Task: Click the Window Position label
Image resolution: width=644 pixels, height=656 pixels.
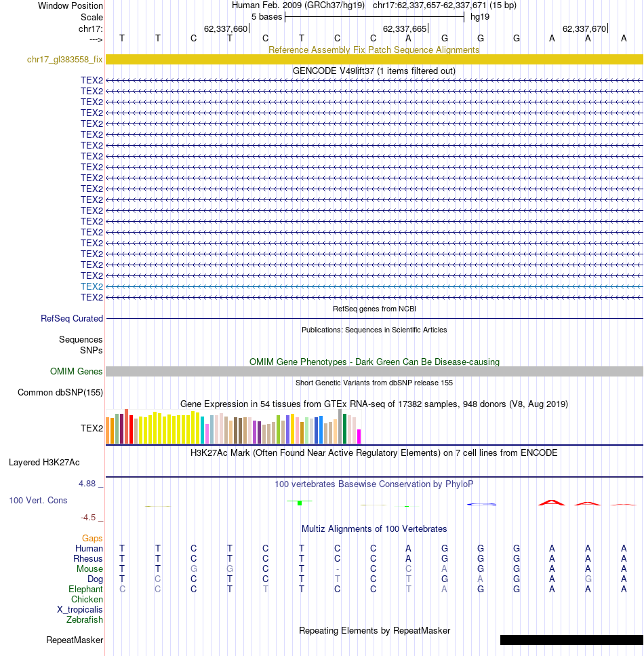Action: coord(71,6)
